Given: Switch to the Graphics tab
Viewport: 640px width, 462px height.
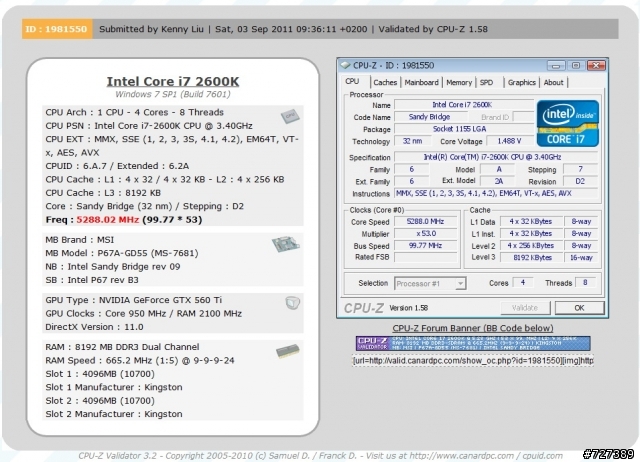Looking at the screenshot, I should 522,82.
